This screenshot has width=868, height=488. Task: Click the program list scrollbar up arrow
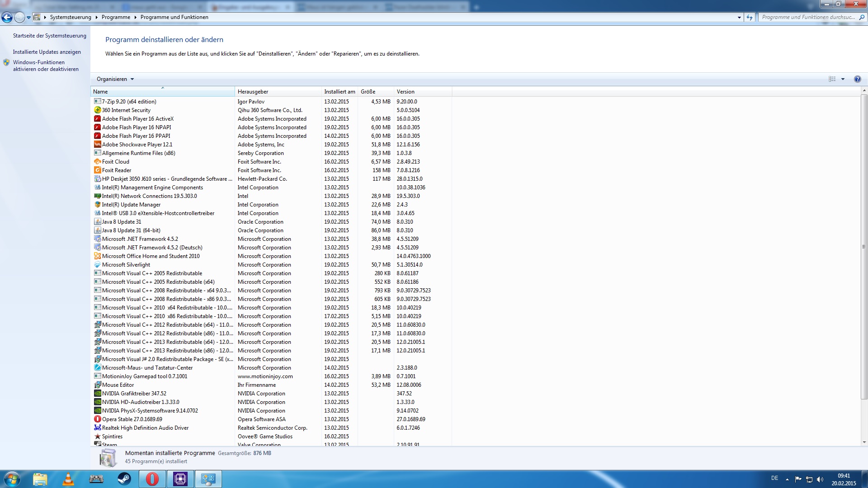tap(864, 91)
